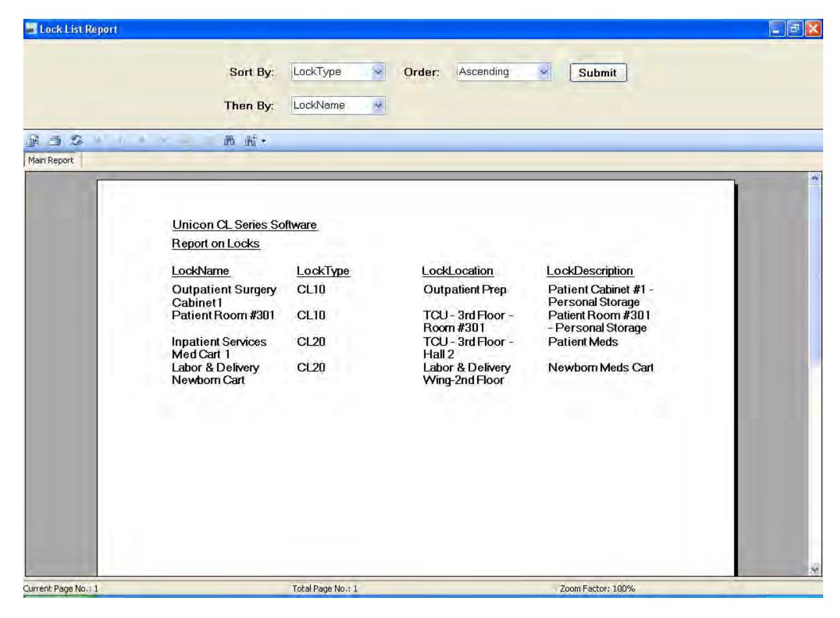Image resolution: width=840 pixels, height=618 pixels.
Task: Click CL10 type of Patient Room #301 row
Action: 311,315
